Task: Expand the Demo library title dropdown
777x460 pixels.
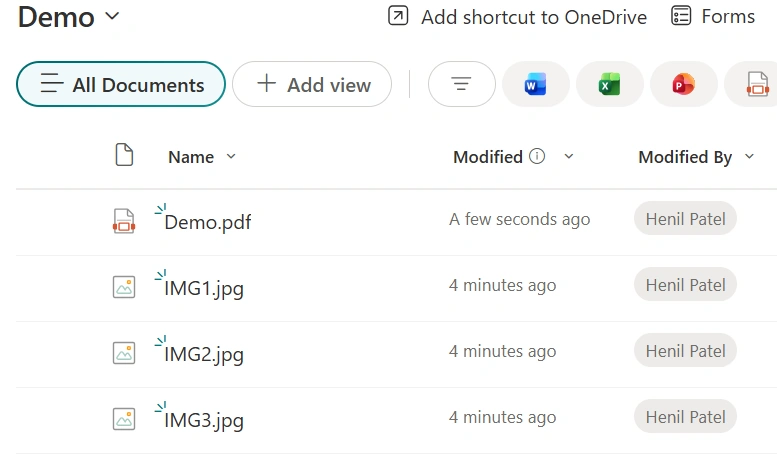Action: pyautogui.click(x=112, y=16)
